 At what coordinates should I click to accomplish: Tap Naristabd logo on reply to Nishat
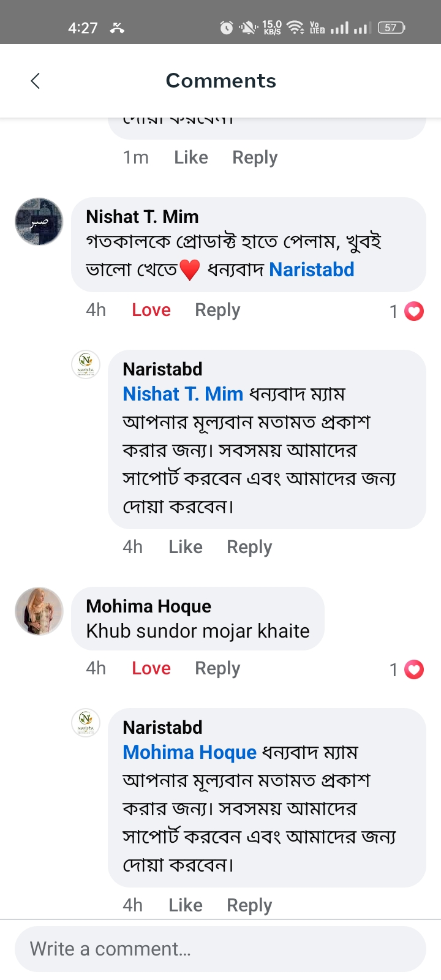[86, 364]
